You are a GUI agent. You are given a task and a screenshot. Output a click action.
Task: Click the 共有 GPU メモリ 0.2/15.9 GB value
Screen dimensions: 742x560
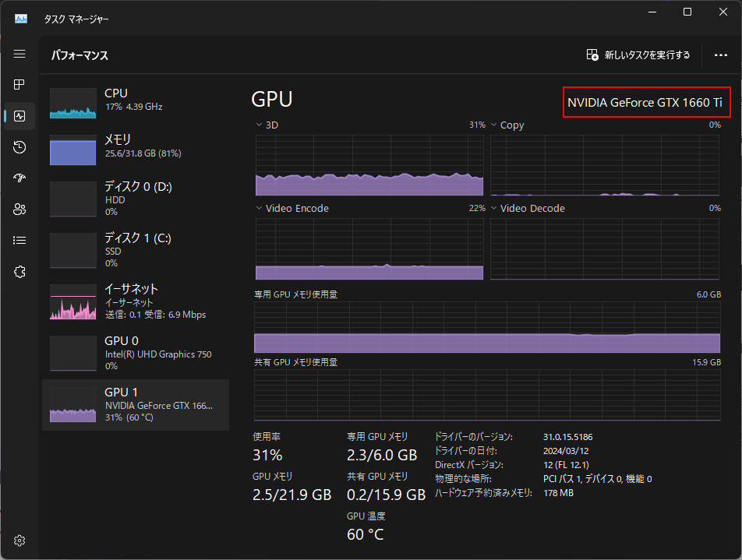tap(386, 495)
